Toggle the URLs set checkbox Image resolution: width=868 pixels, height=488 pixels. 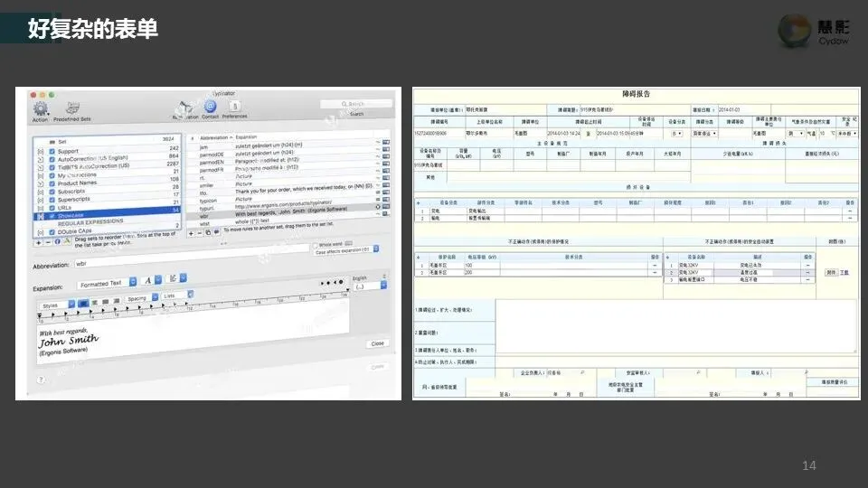pyautogui.click(x=52, y=208)
